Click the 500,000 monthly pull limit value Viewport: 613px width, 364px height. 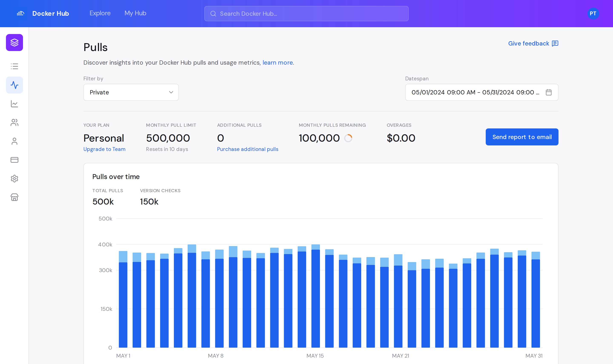click(x=168, y=138)
